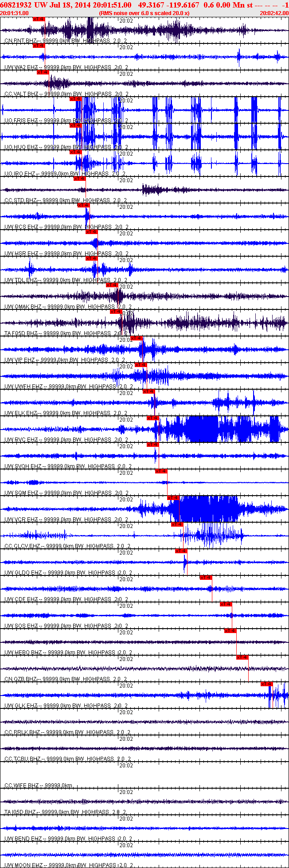This screenshot has height=868, width=289.
Task: Click the 'UW.ELK EHZ' station label
Action: click(21, 413)
